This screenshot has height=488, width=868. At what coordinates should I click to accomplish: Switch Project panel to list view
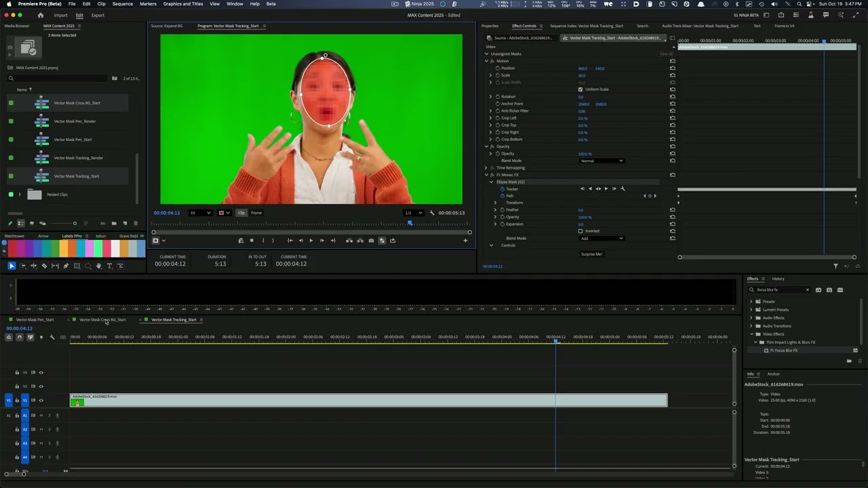click(20, 223)
